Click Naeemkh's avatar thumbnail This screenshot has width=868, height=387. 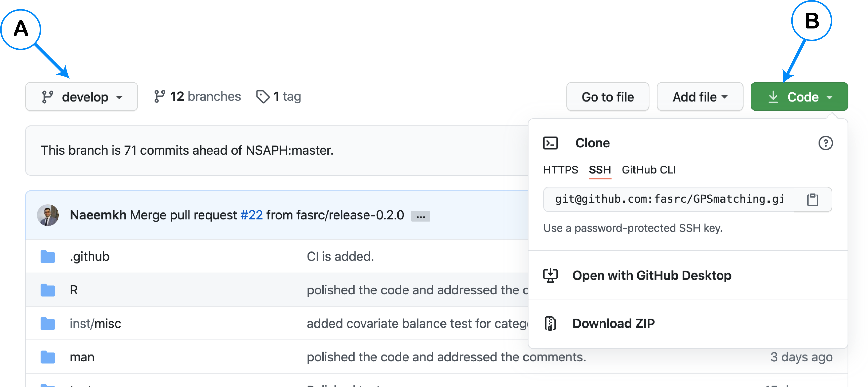click(x=48, y=215)
